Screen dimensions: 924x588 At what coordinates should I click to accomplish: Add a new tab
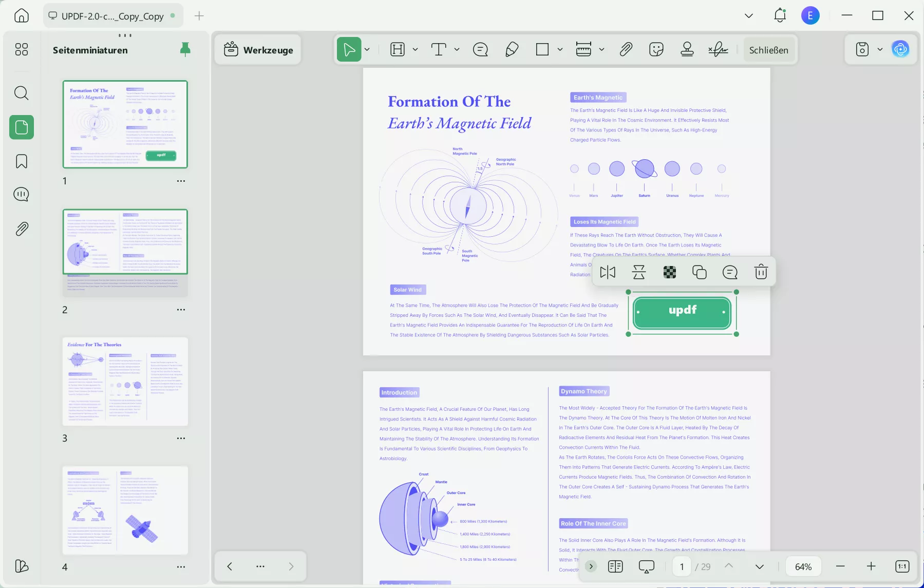pyautogui.click(x=199, y=16)
